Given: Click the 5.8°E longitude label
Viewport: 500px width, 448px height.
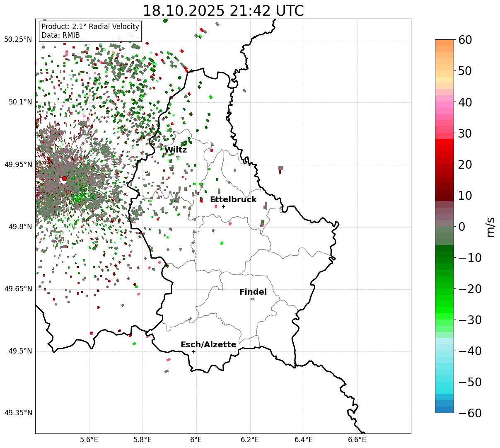Looking at the screenshot, I should 143,440.
